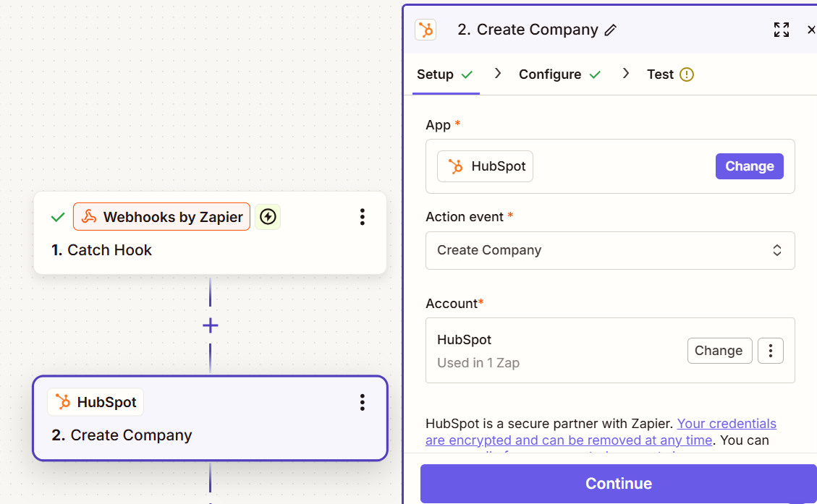The width and height of the screenshot is (817, 504).
Task: Click the chevron between Configure and Test
Action: [626, 74]
